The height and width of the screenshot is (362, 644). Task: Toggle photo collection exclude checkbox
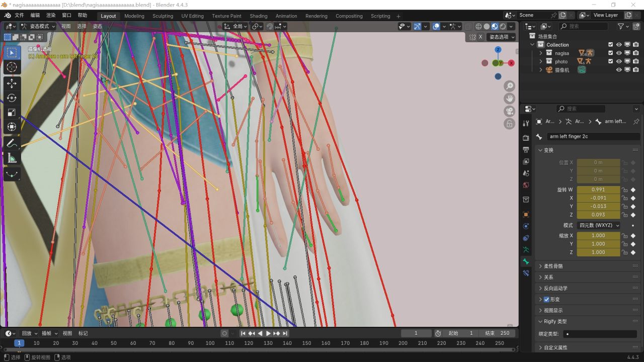pos(610,61)
